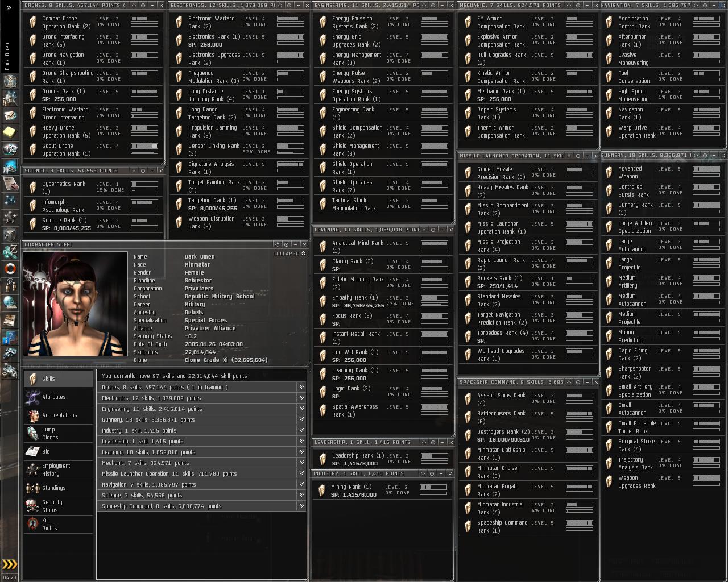Click the Dark Omen character portrait
This screenshot has width=728, height=582.
click(x=76, y=304)
